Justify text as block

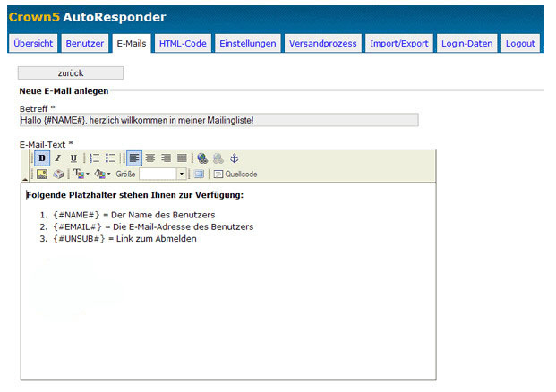pos(182,158)
